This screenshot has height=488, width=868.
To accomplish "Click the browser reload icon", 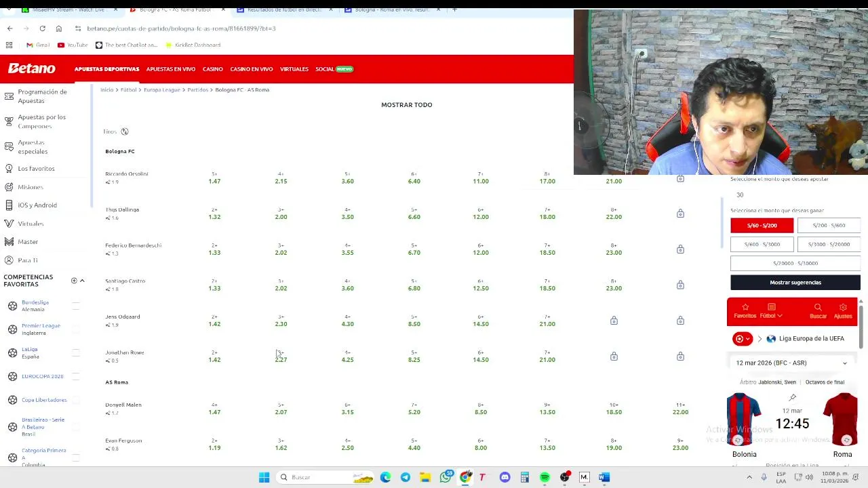I will 42,28.
